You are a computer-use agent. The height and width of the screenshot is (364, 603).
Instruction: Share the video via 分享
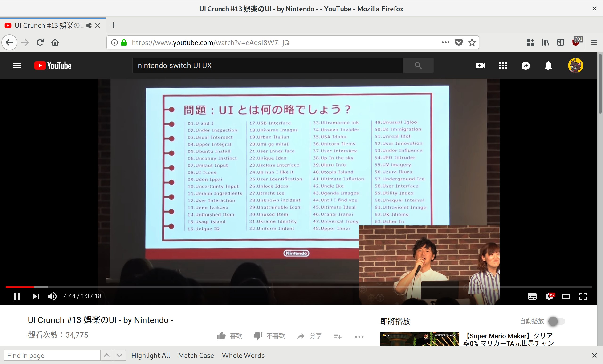click(x=309, y=336)
